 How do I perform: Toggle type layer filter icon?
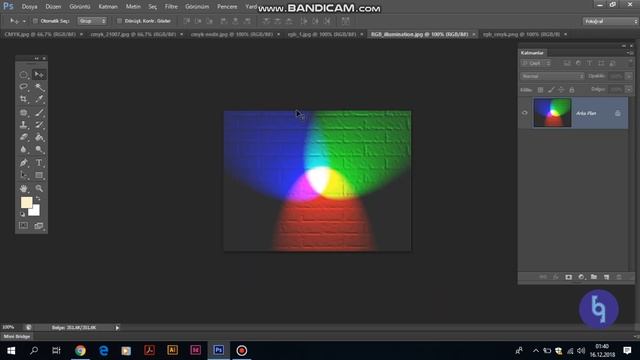589,63
